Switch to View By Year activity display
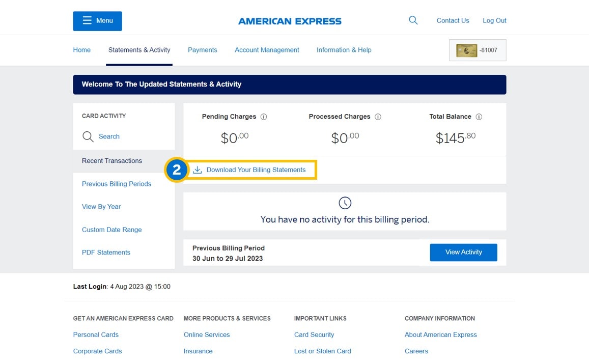The width and height of the screenshot is (589, 364). pyautogui.click(x=101, y=207)
